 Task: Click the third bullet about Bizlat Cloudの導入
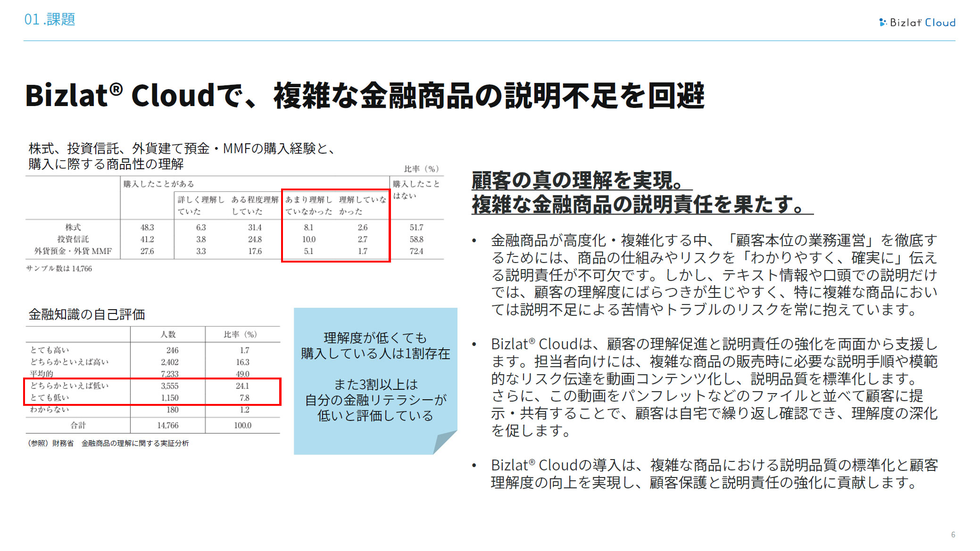point(714,474)
